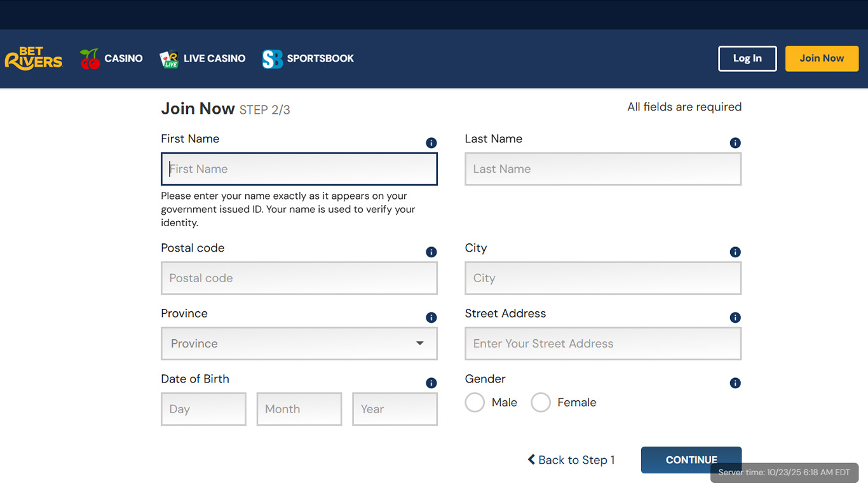Click the First Name info icon
The image size is (868, 488).
tap(431, 143)
